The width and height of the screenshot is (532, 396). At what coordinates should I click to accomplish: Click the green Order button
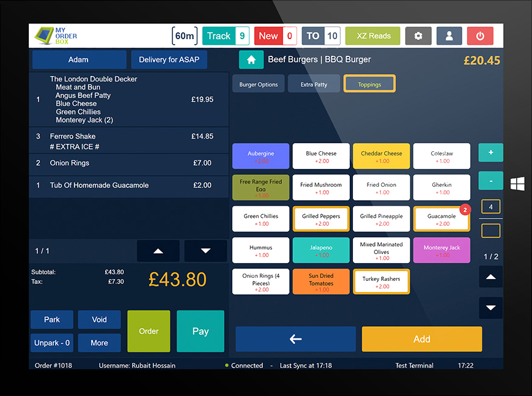coord(149,331)
